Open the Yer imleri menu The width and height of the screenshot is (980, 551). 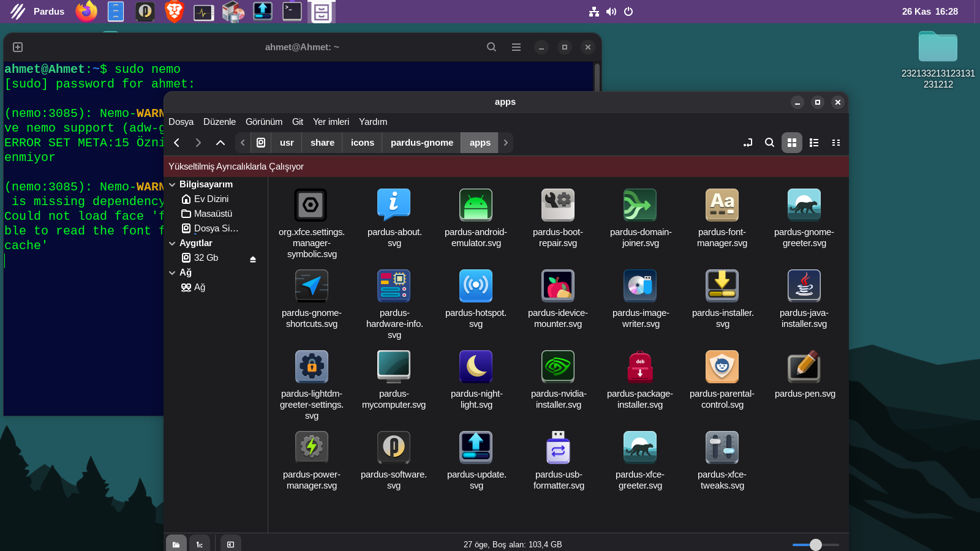(331, 122)
